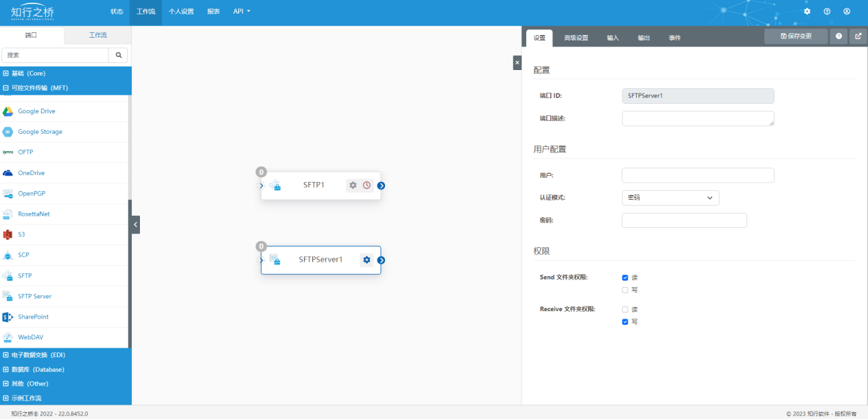
Task: Click the input arrow of SFTPServer1 node
Action: click(261, 260)
